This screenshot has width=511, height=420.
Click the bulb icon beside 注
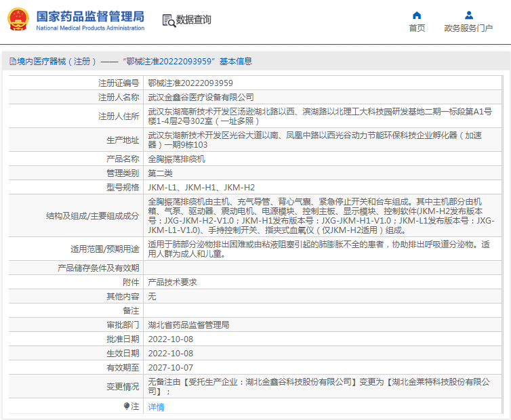(127, 406)
